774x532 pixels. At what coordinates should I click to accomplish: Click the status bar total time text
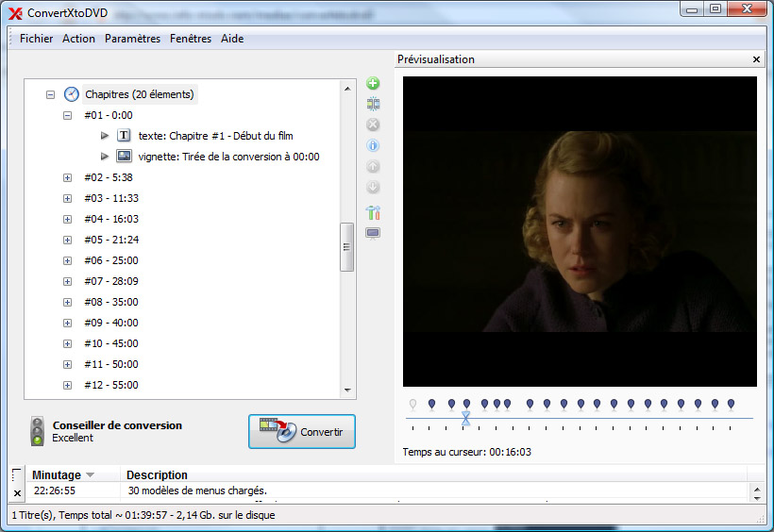pos(143,515)
